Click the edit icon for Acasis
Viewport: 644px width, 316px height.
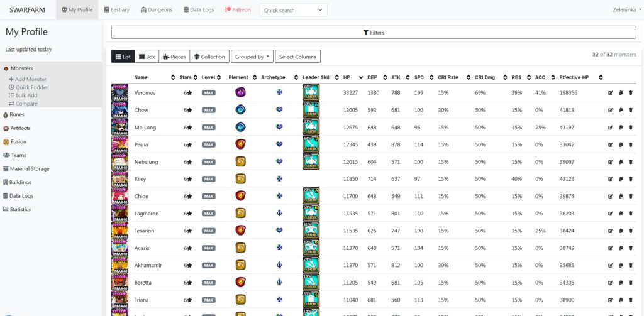(610, 248)
